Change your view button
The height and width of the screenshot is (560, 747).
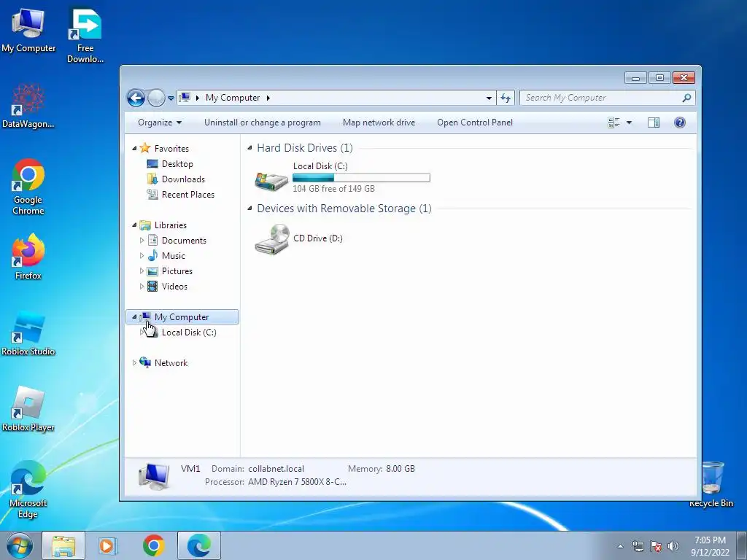(614, 122)
